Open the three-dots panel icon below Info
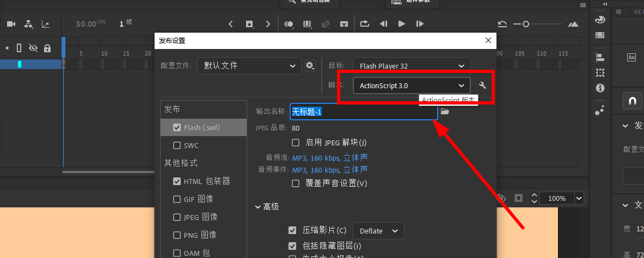This screenshot has width=644, height=258. pos(600,110)
